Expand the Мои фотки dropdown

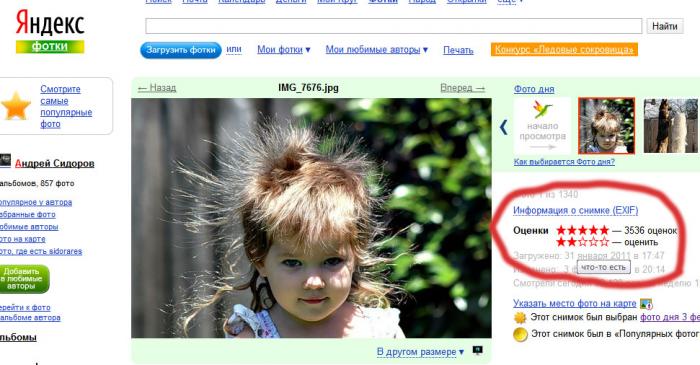tap(283, 50)
